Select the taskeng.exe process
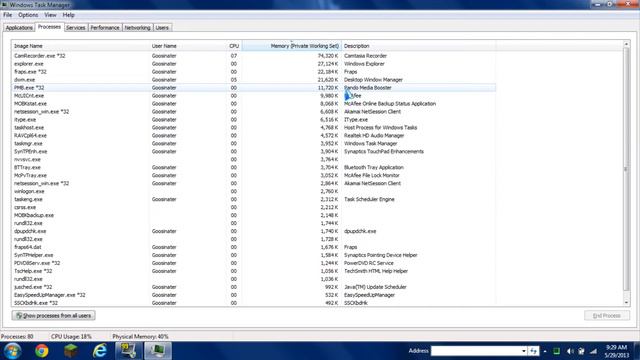The width and height of the screenshot is (640, 360). [254, 199]
